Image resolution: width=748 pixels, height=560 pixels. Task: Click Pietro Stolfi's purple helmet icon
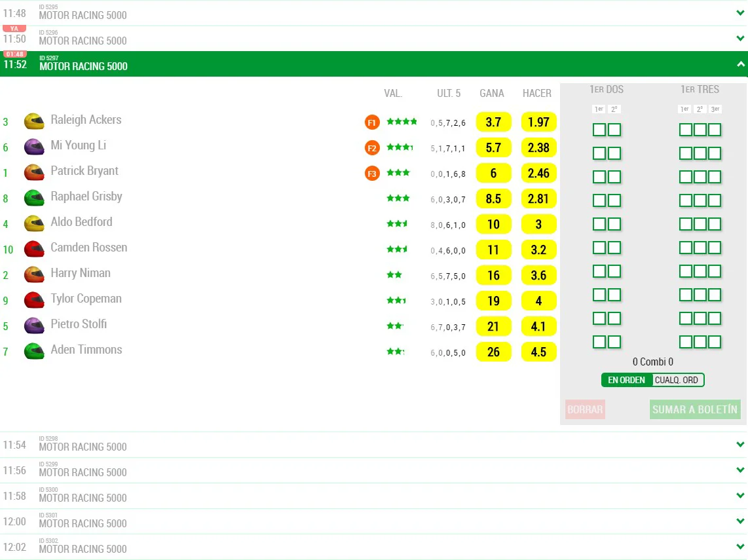34,326
